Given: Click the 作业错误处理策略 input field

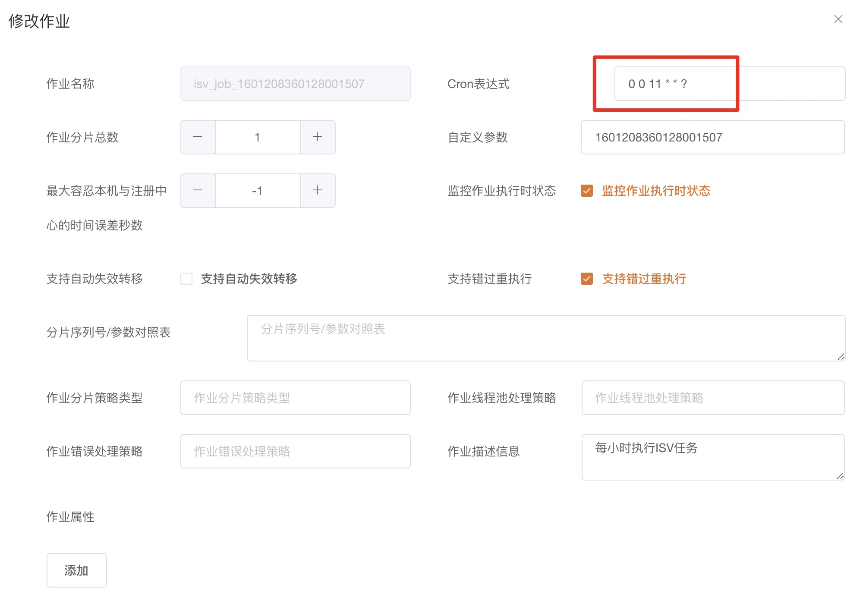Looking at the screenshot, I should coord(295,451).
